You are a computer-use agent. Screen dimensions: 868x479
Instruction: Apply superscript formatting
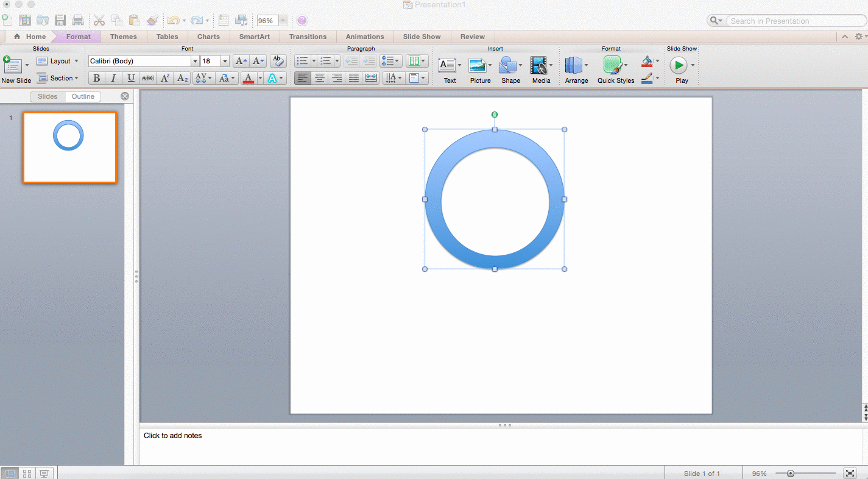pyautogui.click(x=165, y=78)
